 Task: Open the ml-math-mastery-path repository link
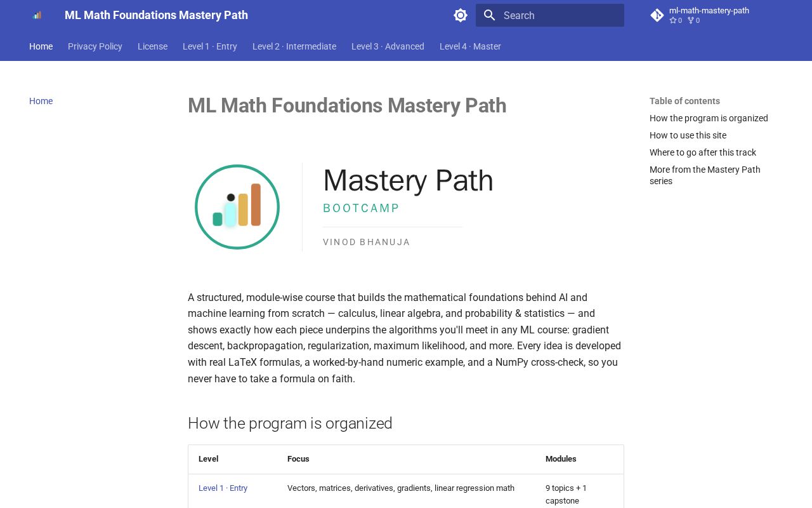[x=709, y=15]
